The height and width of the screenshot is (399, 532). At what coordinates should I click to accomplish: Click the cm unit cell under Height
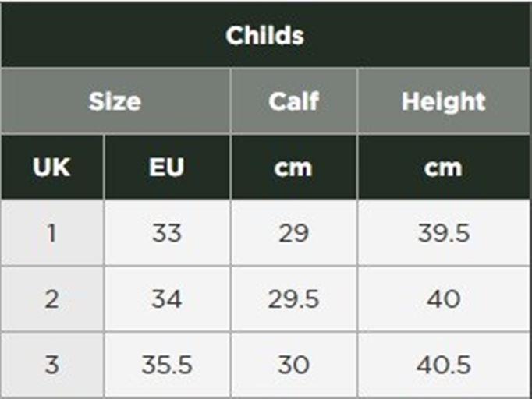tap(444, 168)
